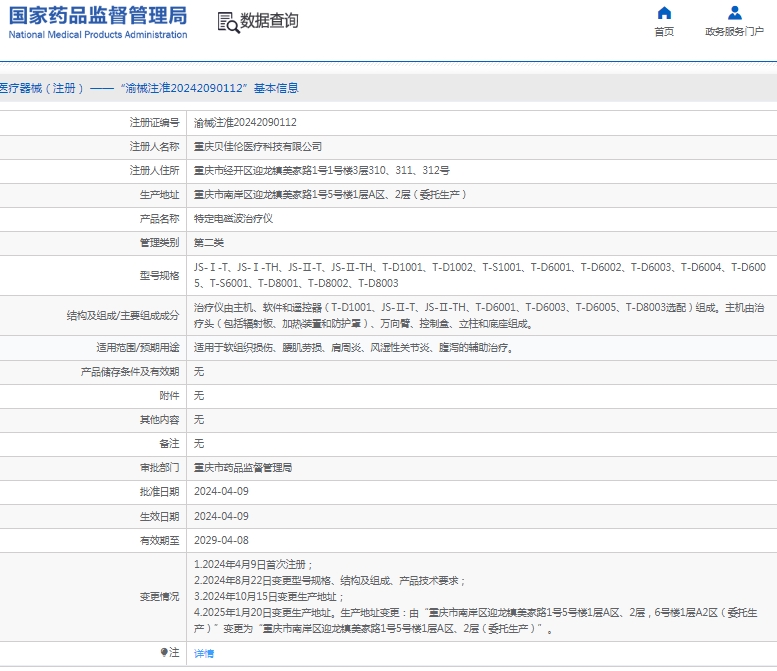Click the 生产地址 label
777x671 pixels.
[159, 195]
